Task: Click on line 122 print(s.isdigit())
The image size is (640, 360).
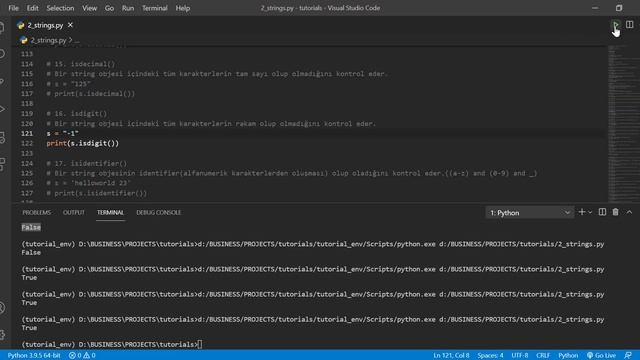Action: 82,143
